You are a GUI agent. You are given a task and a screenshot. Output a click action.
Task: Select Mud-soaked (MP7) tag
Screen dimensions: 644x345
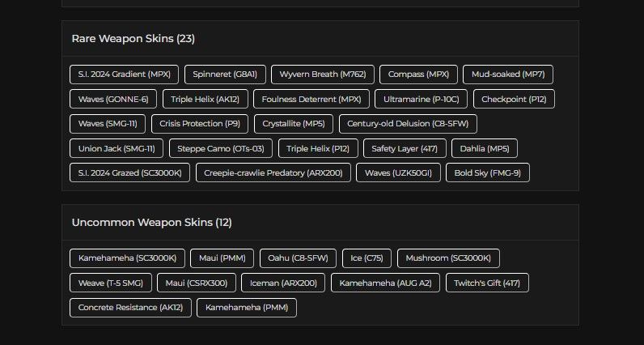(x=508, y=75)
